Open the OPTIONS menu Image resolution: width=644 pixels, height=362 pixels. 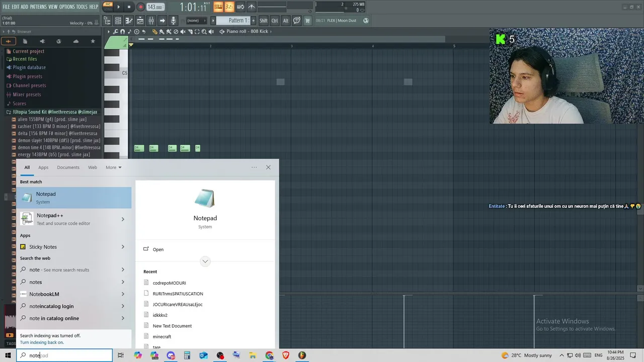(67, 7)
